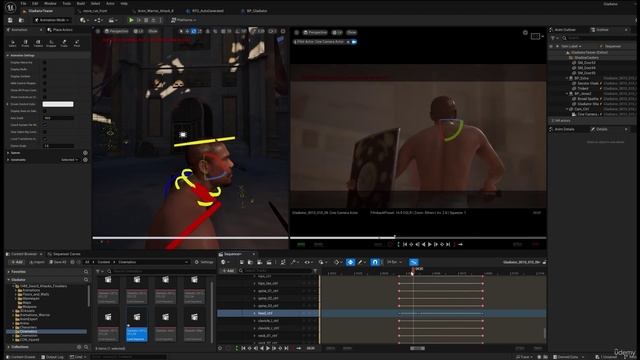Expand the Spaces section
This screenshot has height=360, width=640.
8,153
